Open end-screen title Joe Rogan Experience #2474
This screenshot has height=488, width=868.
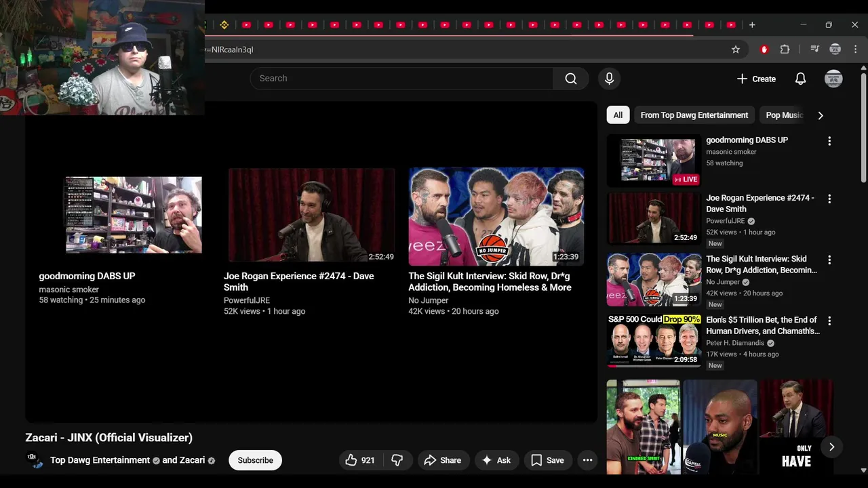tap(298, 282)
